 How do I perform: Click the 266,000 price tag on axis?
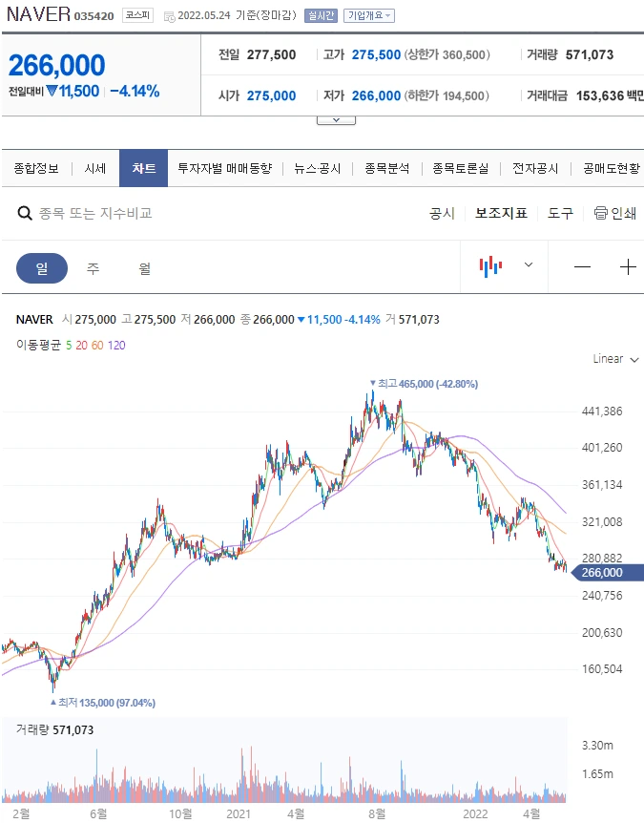pyautogui.click(x=608, y=573)
